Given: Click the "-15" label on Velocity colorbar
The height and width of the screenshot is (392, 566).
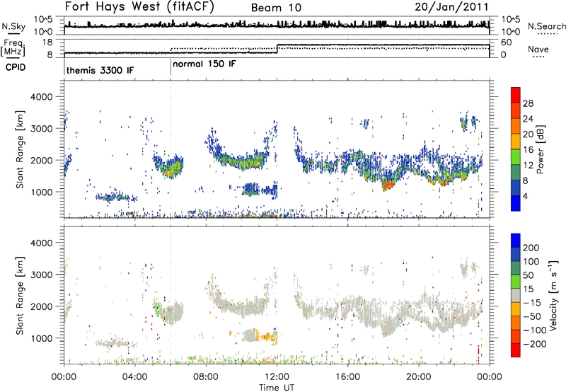Looking at the screenshot, I should coord(532,302).
